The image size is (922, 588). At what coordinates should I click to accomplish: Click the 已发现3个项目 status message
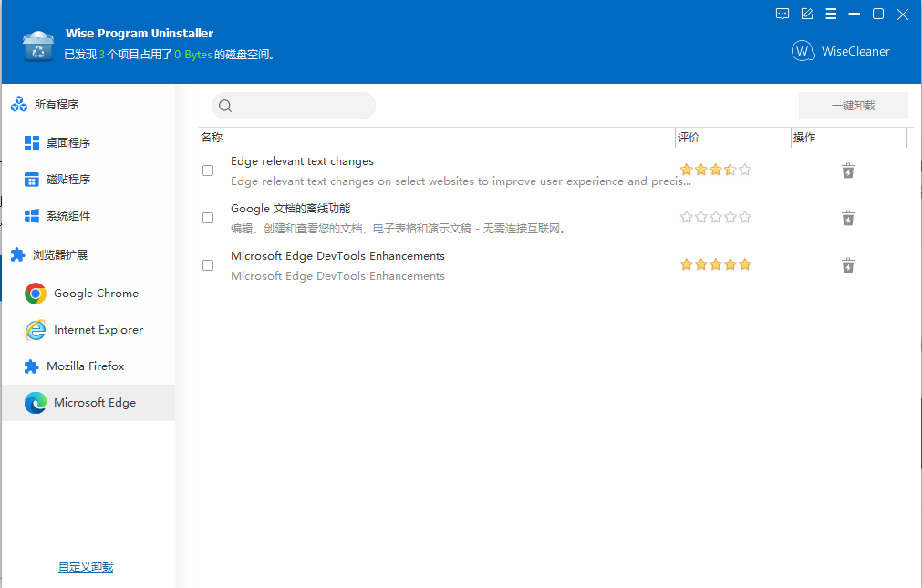[x=170, y=55]
